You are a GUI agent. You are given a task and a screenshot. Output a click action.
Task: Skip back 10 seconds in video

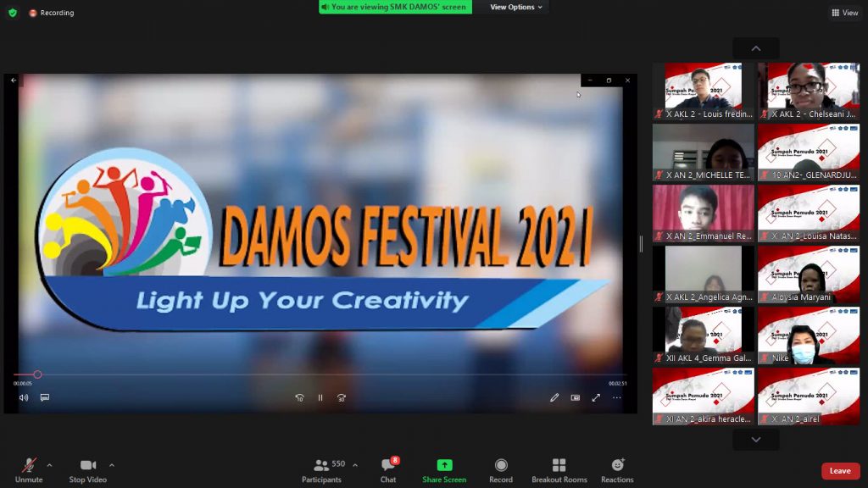click(x=299, y=397)
